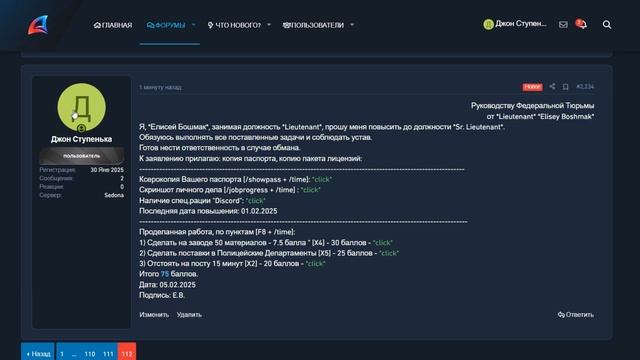
Task: Open Discord спец.рации "click" link
Action: click(256, 201)
